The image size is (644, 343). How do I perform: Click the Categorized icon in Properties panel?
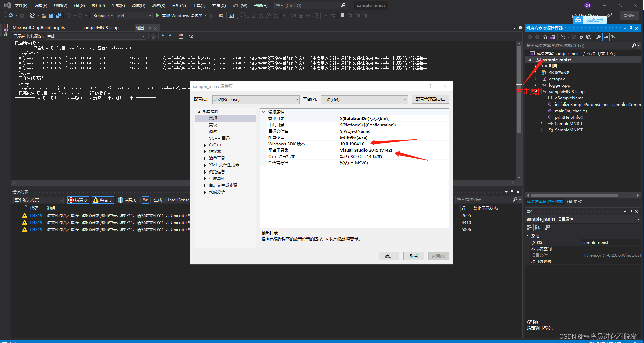click(x=529, y=228)
